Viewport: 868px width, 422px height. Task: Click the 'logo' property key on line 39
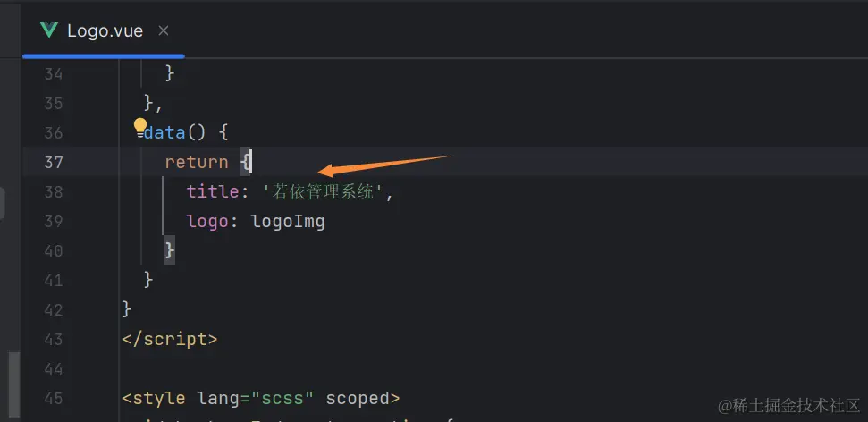coord(207,222)
